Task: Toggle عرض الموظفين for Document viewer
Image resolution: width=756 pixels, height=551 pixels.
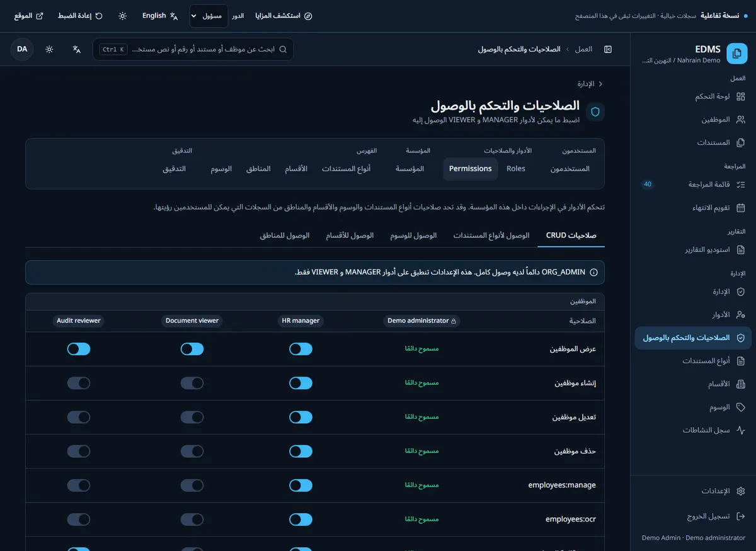Action: click(x=192, y=349)
